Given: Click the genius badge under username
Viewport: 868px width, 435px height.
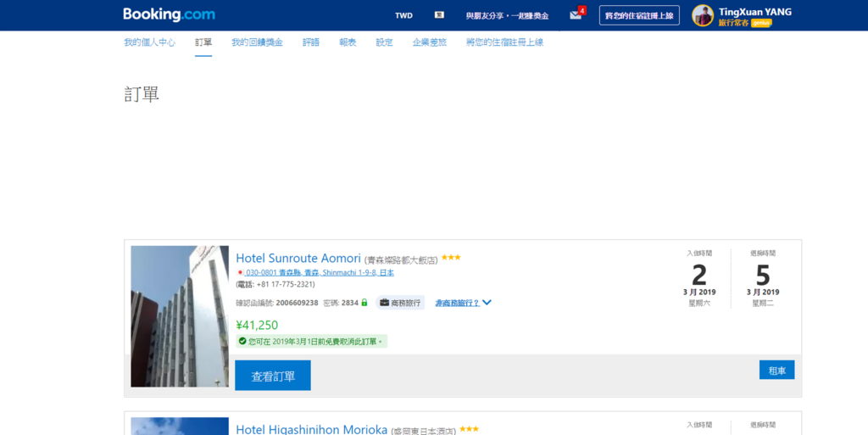Looking at the screenshot, I should point(761,23).
